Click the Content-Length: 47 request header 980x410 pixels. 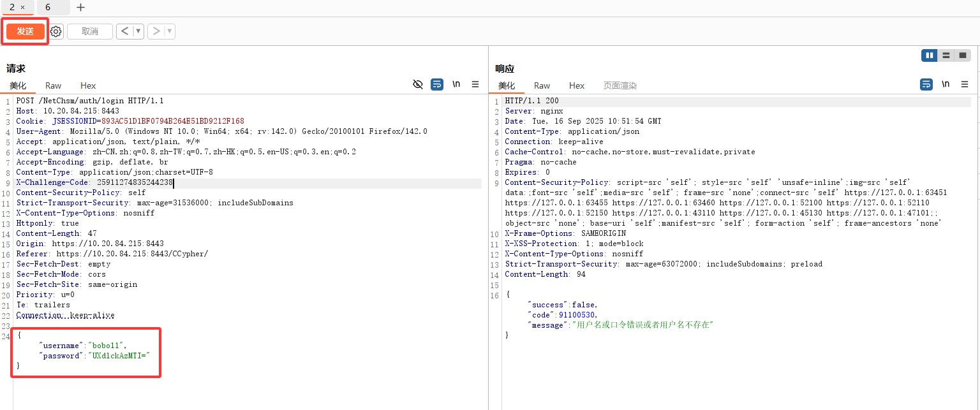(57, 233)
